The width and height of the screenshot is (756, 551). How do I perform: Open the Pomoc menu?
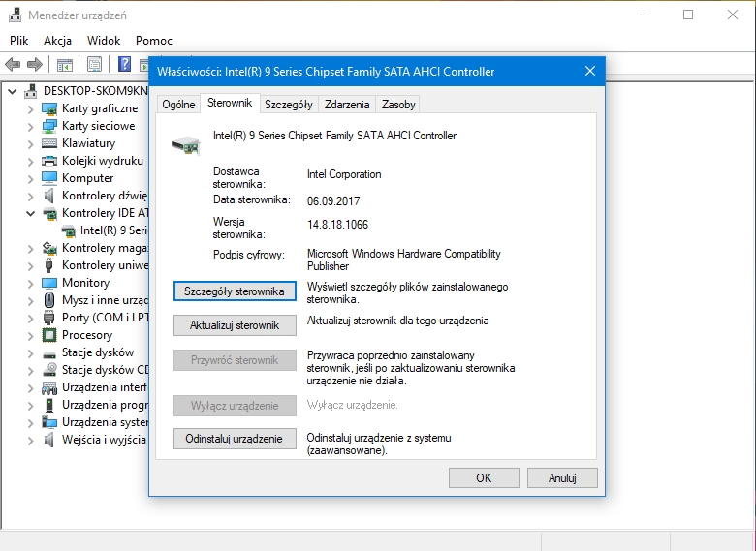154,41
